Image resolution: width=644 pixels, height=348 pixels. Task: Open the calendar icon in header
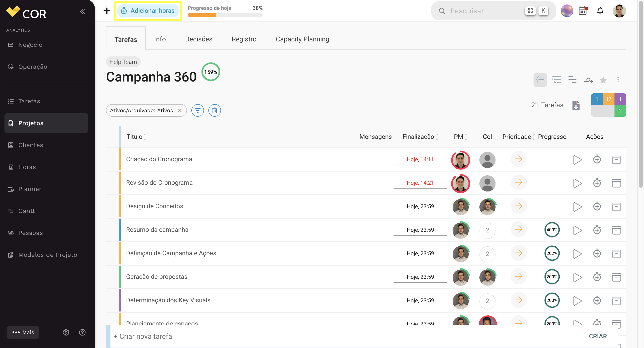point(583,11)
